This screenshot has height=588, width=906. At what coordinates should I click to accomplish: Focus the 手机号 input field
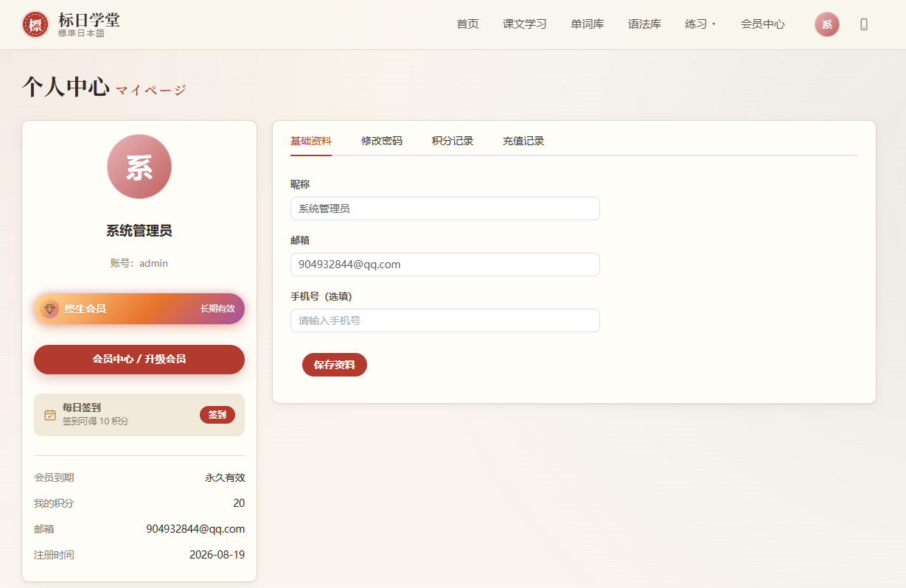click(x=445, y=321)
